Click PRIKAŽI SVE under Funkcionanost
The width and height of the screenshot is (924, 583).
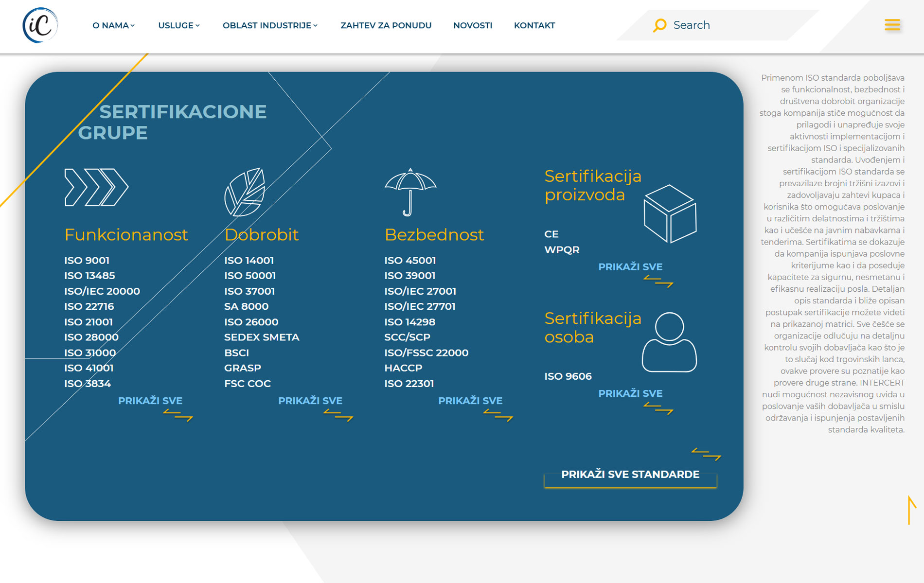[150, 401]
